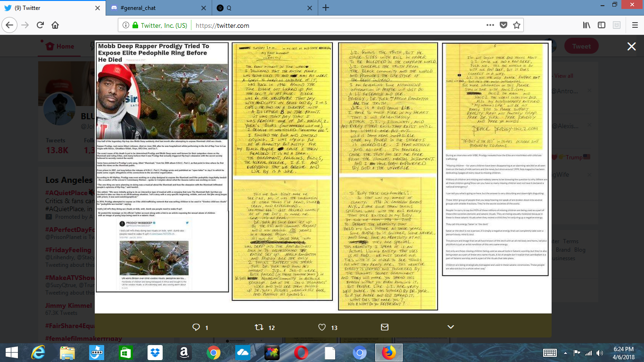This screenshot has height=362, width=644.
Task: Click the Twitter URL address field
Action: 330,25
